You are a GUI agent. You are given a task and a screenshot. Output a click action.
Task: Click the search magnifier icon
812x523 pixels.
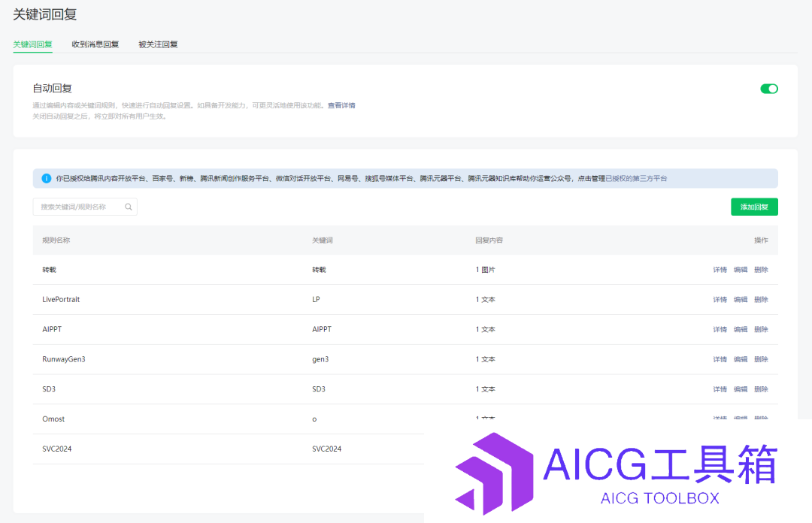click(129, 207)
